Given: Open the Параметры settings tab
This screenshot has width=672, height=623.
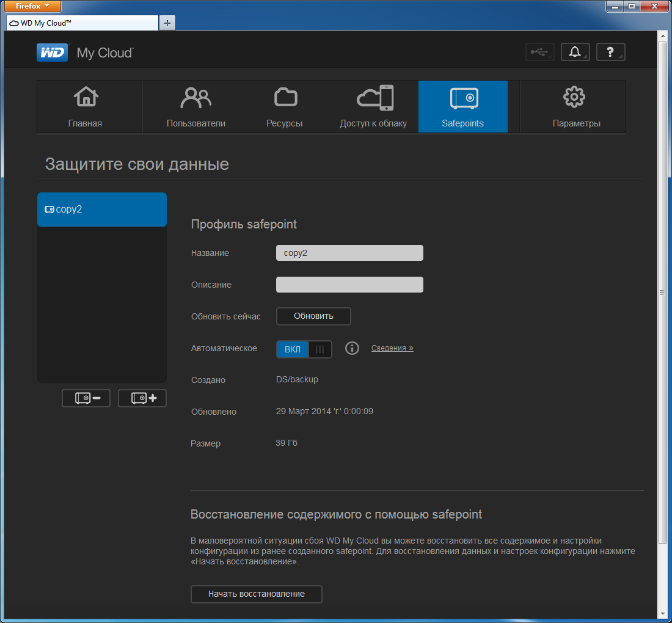Looking at the screenshot, I should tap(576, 107).
